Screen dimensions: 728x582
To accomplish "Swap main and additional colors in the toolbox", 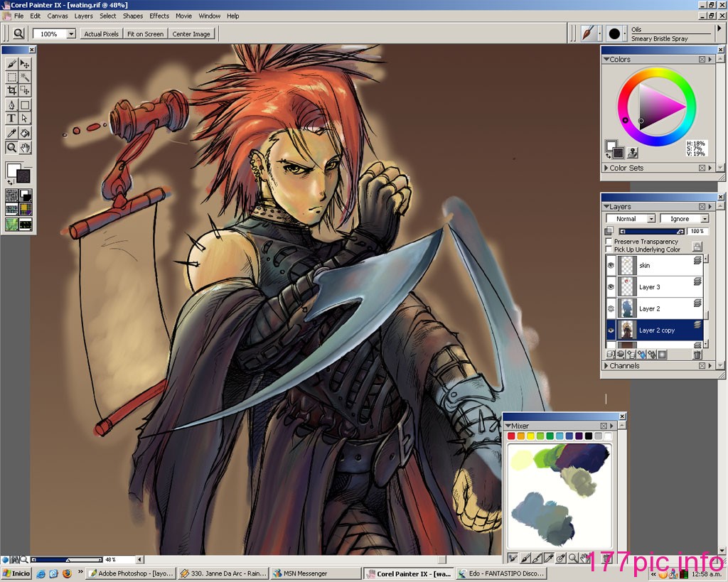I will pos(10,182).
